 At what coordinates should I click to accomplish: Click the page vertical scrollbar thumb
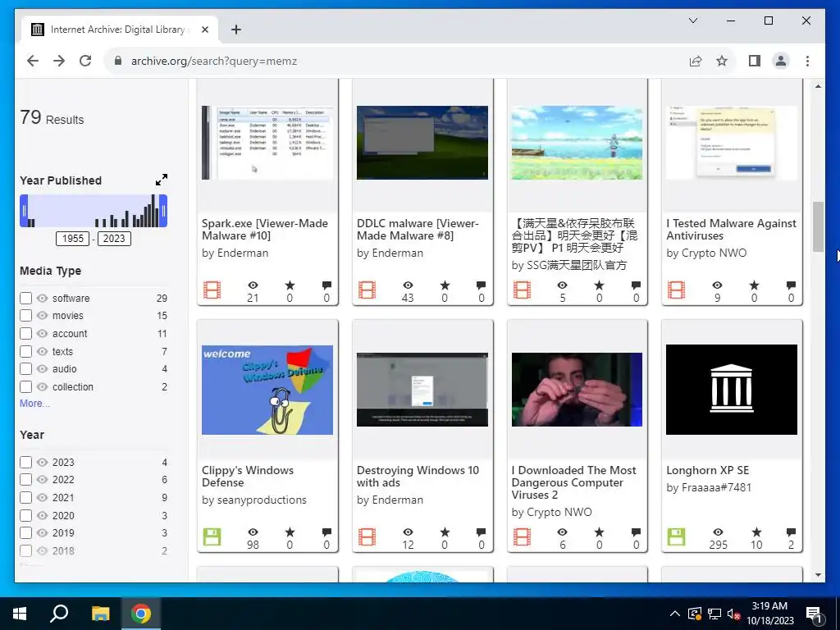coord(818,226)
